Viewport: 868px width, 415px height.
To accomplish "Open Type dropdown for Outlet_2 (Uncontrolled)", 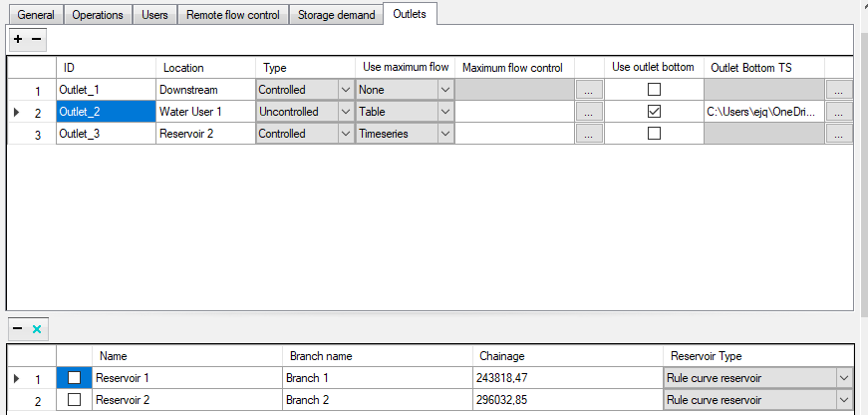I will [346, 112].
